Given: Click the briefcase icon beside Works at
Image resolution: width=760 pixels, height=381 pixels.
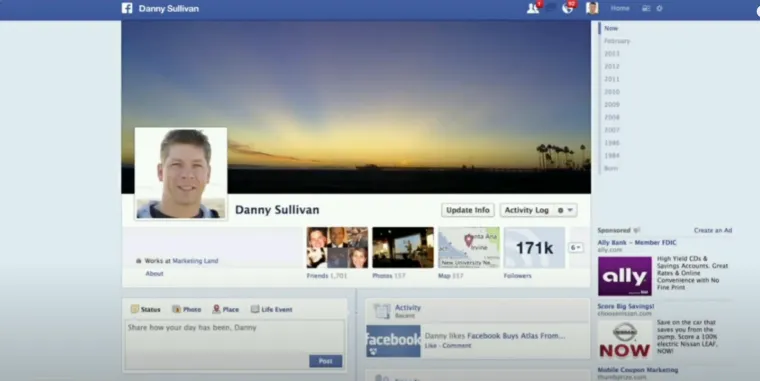Looking at the screenshot, I should pos(139,261).
